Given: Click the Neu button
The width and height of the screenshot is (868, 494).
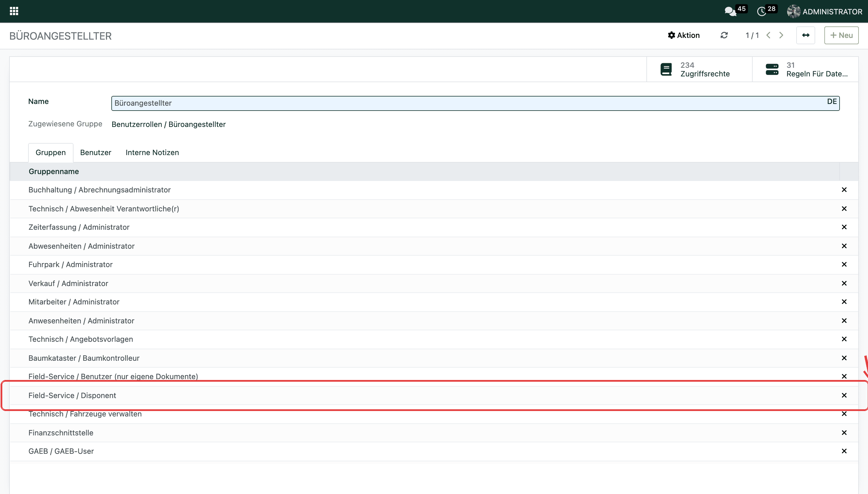Looking at the screenshot, I should coord(841,35).
